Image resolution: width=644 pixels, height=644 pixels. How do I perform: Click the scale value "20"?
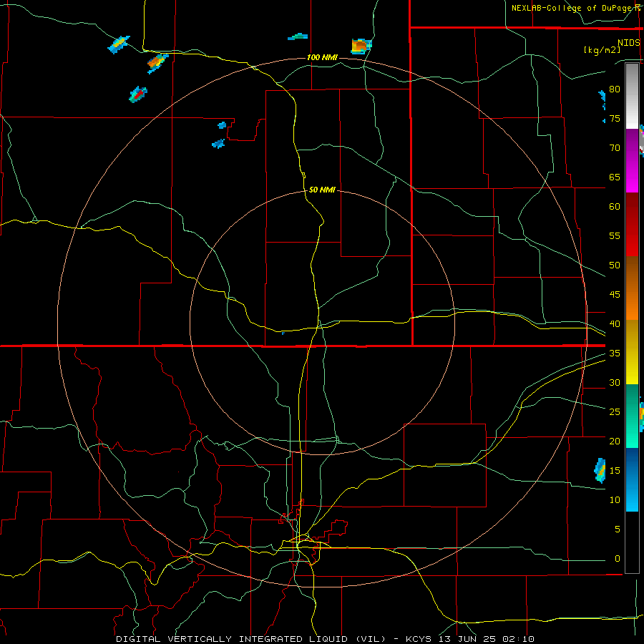(615, 441)
